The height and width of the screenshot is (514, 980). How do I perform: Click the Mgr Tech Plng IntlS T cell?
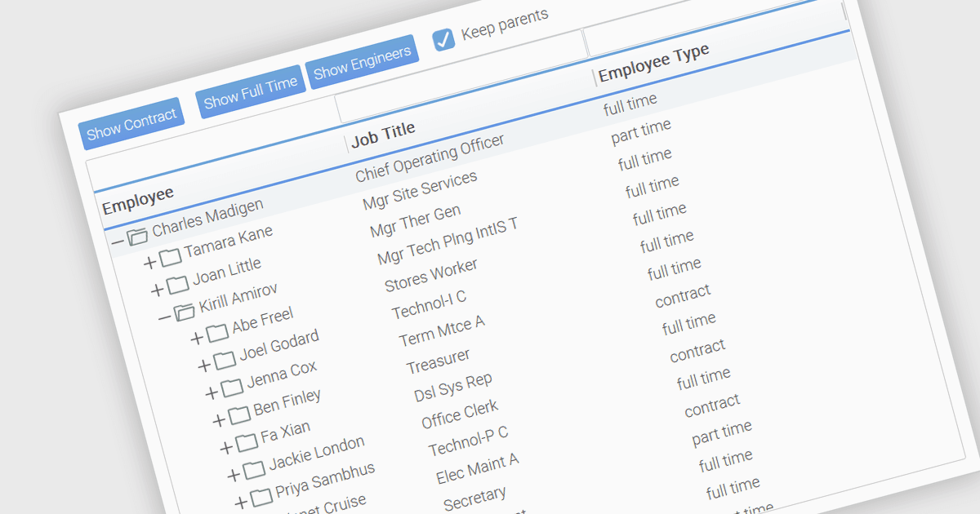coord(448,241)
